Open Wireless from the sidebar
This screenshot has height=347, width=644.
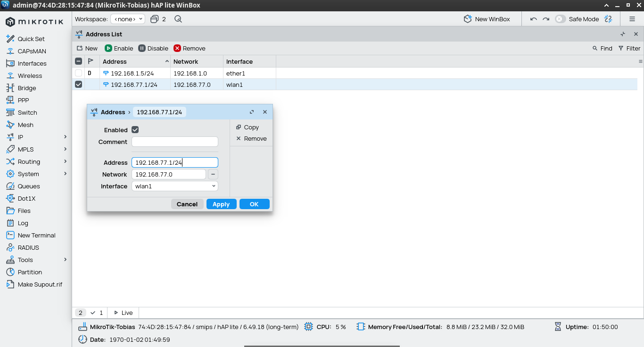point(30,76)
